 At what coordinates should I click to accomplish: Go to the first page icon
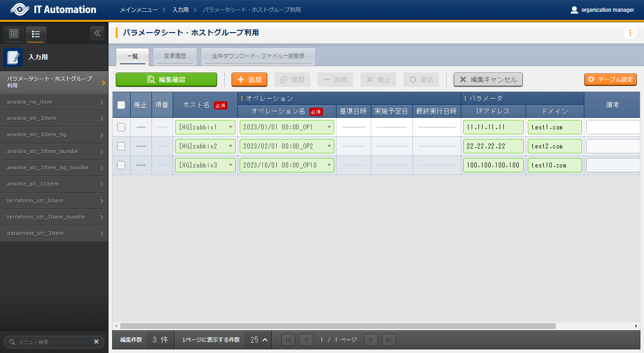coord(289,340)
